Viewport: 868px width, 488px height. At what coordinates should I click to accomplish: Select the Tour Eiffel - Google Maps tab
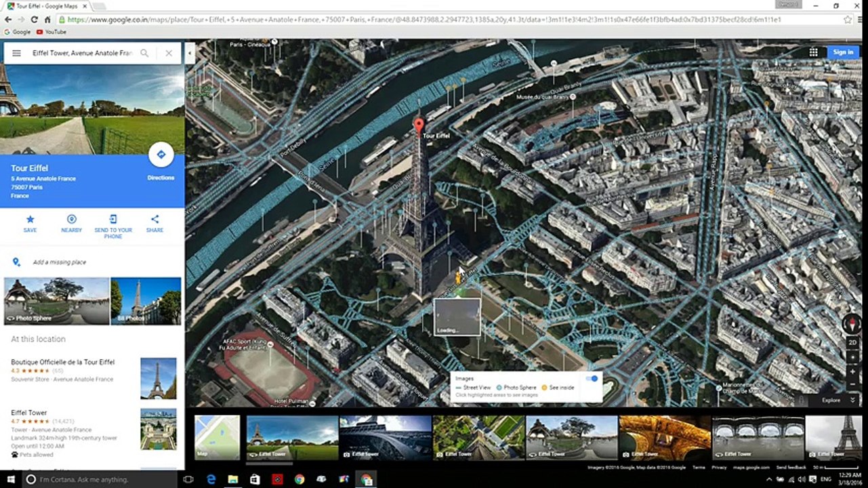click(49, 6)
